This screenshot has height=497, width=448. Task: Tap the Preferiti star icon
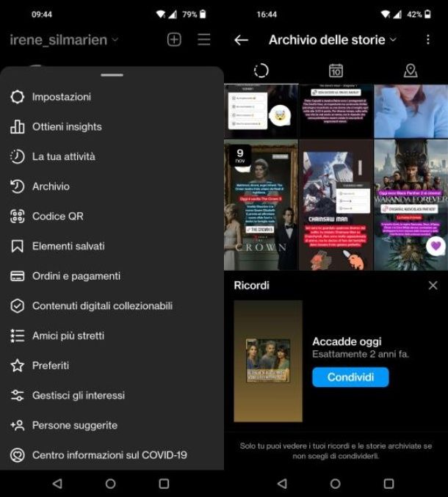17,366
